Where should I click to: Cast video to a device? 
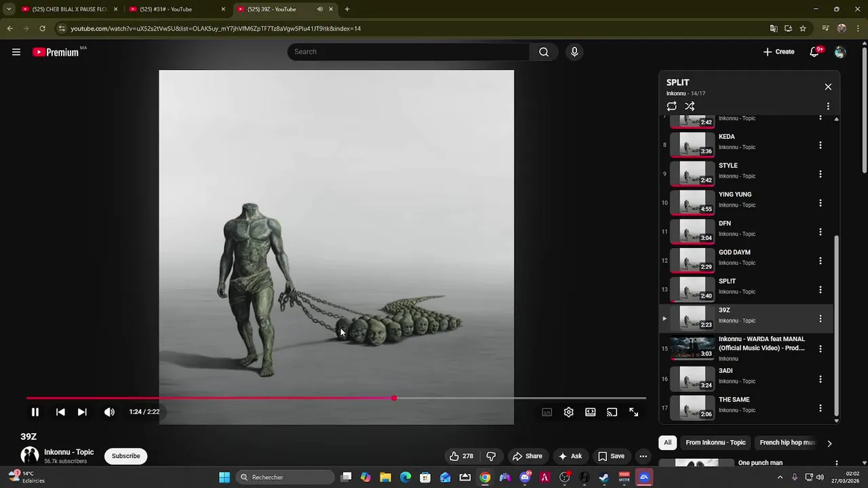612,412
